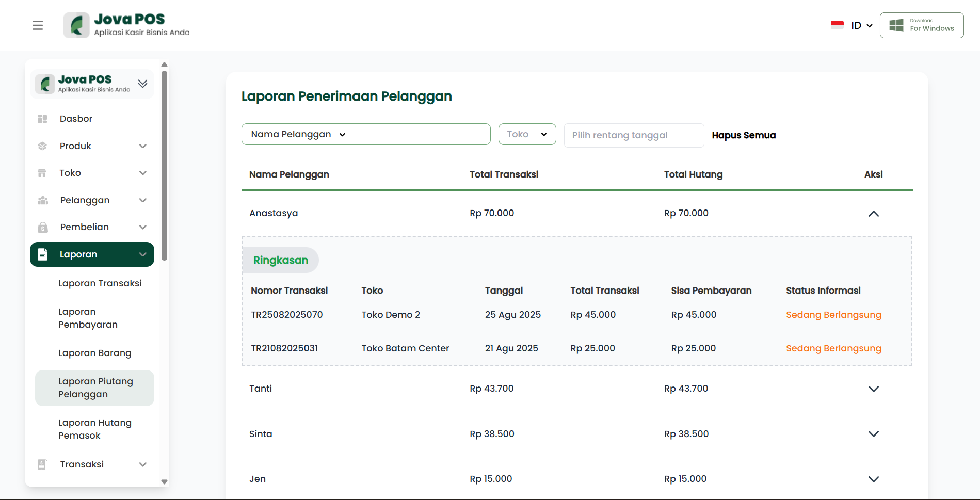The width and height of the screenshot is (980, 500).
Task: Click Hapus Semua to clear filters
Action: coord(744,135)
